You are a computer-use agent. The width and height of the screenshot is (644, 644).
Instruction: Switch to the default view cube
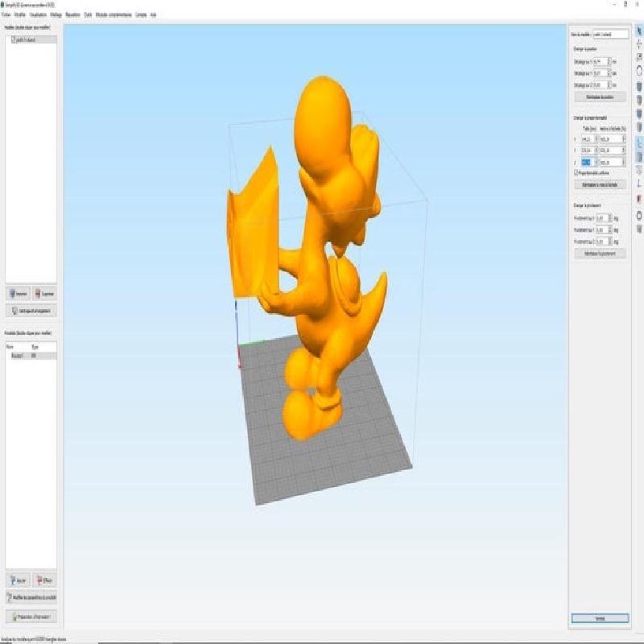pos(639,86)
